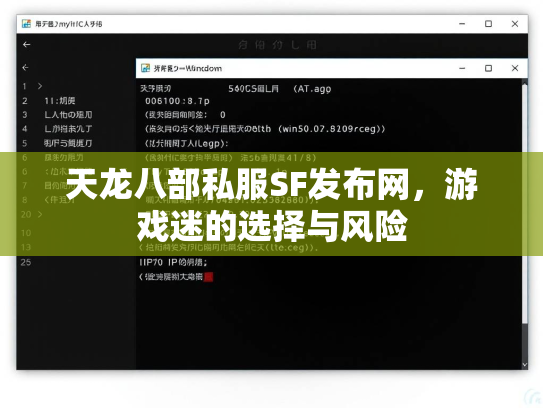Select the line 4 row in the left list

click(x=68, y=129)
